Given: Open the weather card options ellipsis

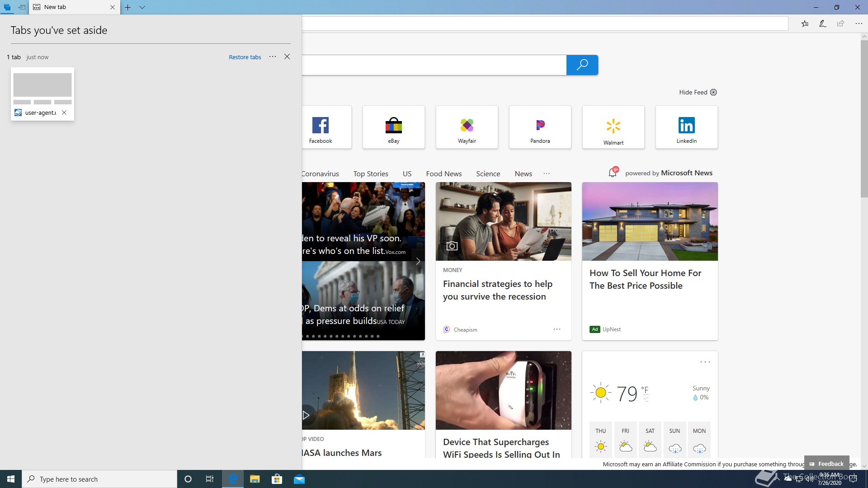Looking at the screenshot, I should 705,362.
